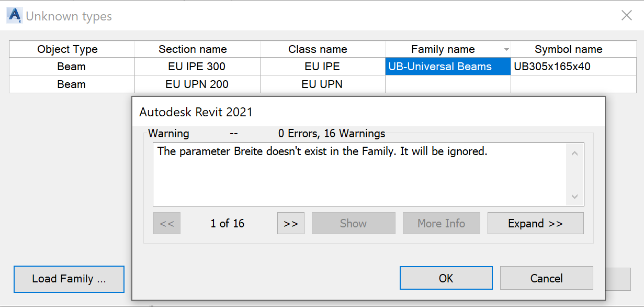Screen dimensions: 644x307
Task: Click the Symbol name column header
Action: point(568,49)
